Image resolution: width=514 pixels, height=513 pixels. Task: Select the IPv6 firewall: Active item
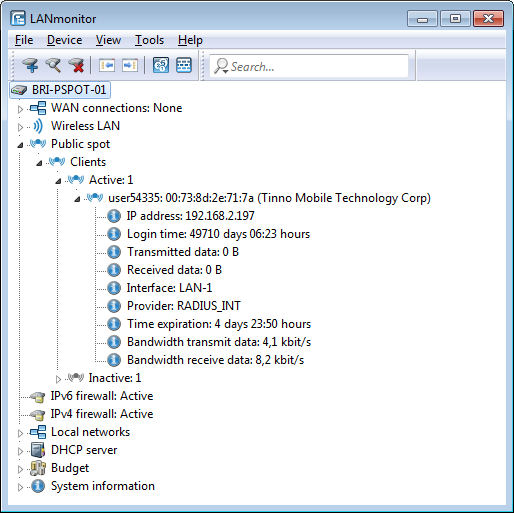coord(102,396)
